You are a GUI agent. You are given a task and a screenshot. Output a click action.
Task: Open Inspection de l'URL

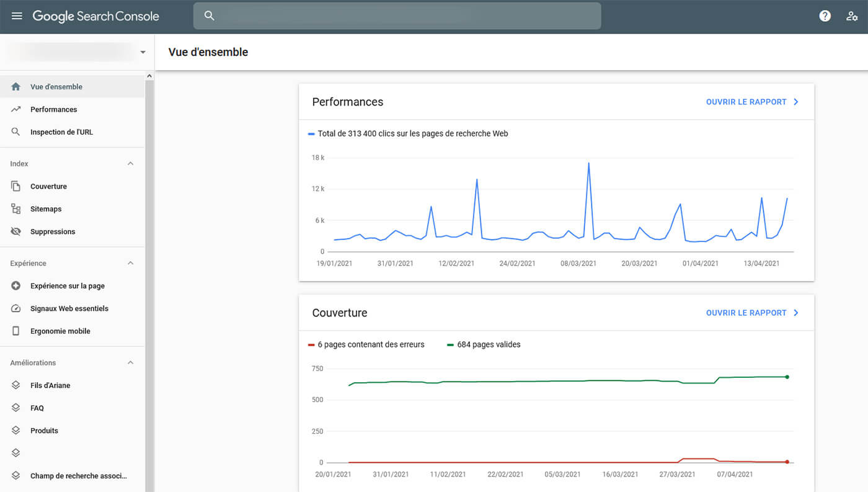(x=72, y=132)
